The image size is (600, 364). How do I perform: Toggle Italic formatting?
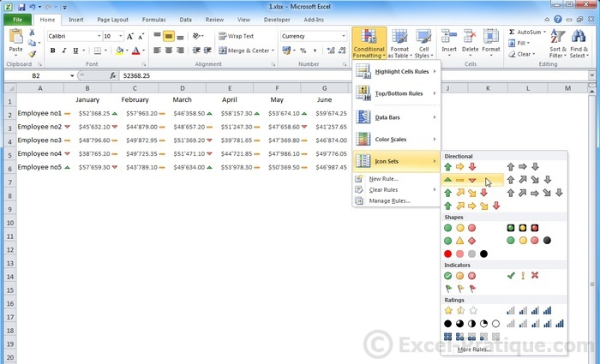tap(64, 51)
